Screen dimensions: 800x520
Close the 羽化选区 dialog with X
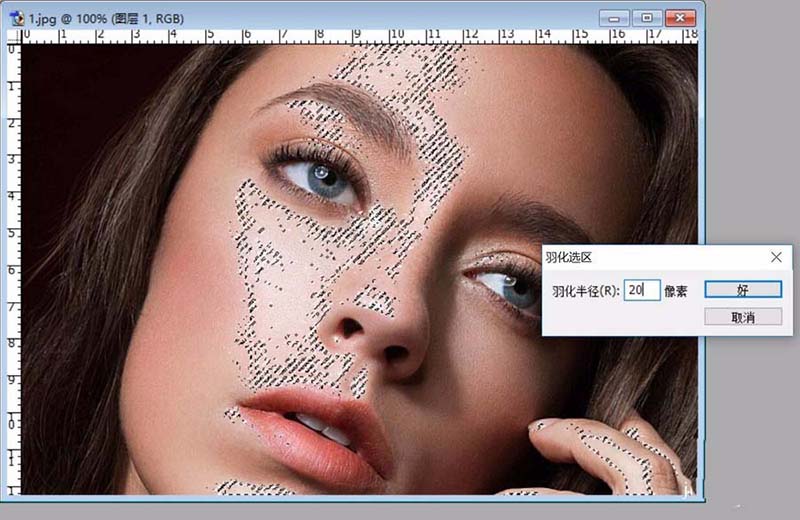776,257
